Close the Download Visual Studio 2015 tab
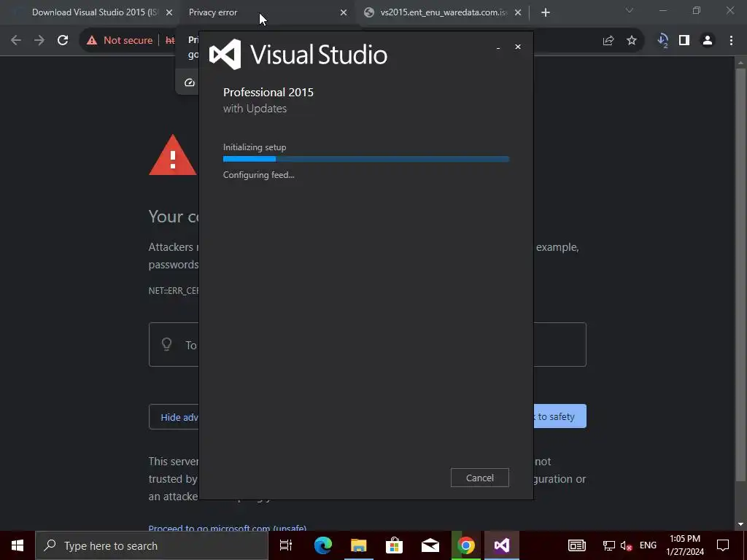 click(169, 12)
